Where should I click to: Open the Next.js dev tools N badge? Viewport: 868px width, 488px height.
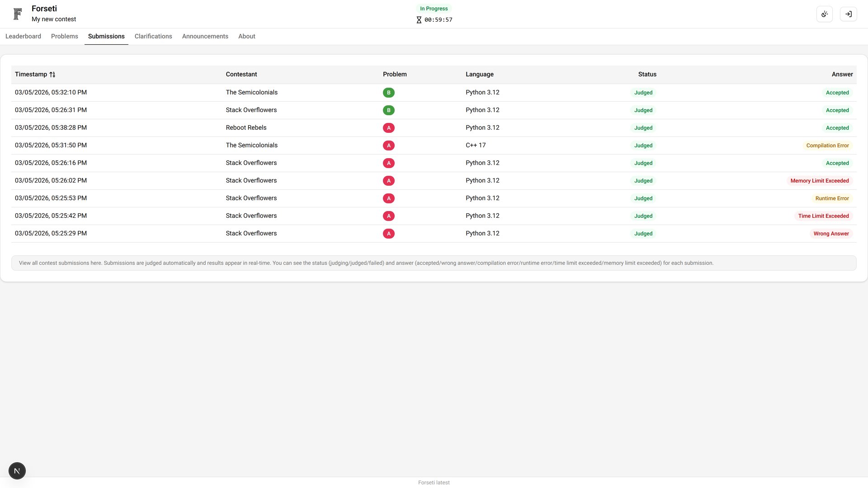pyautogui.click(x=17, y=471)
